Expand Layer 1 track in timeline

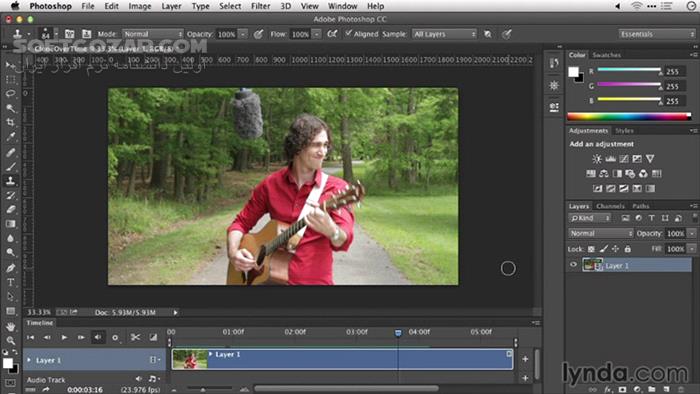[29, 360]
